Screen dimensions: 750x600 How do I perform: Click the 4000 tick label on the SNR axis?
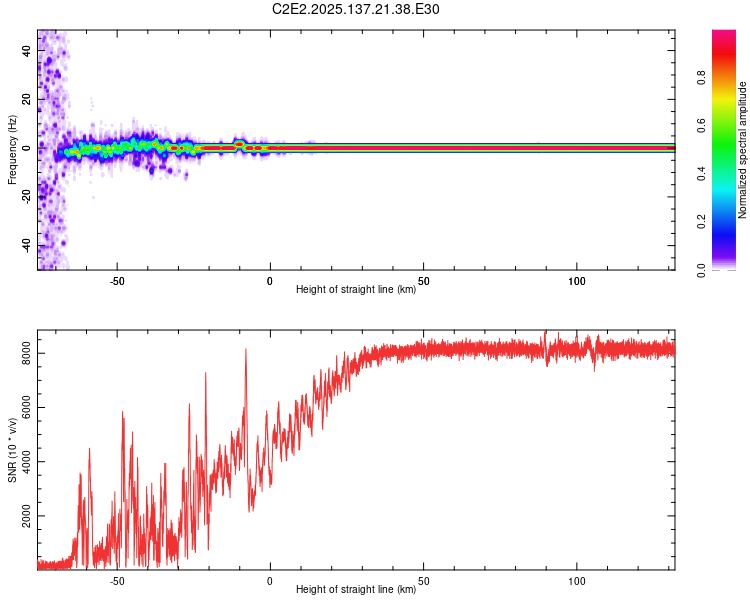[x=26, y=461]
